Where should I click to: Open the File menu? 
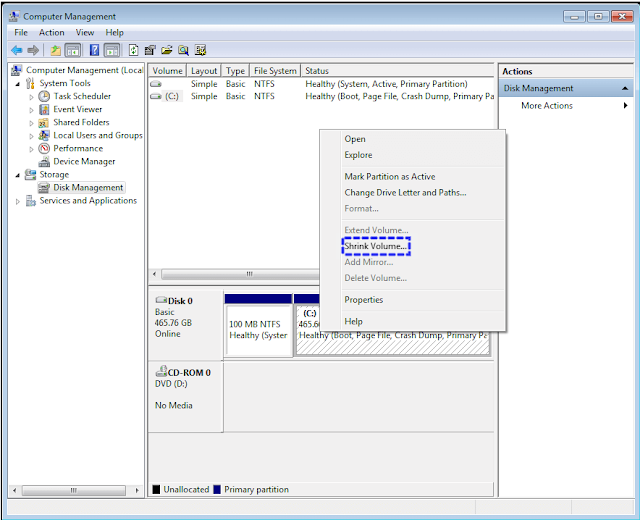pyautogui.click(x=21, y=33)
